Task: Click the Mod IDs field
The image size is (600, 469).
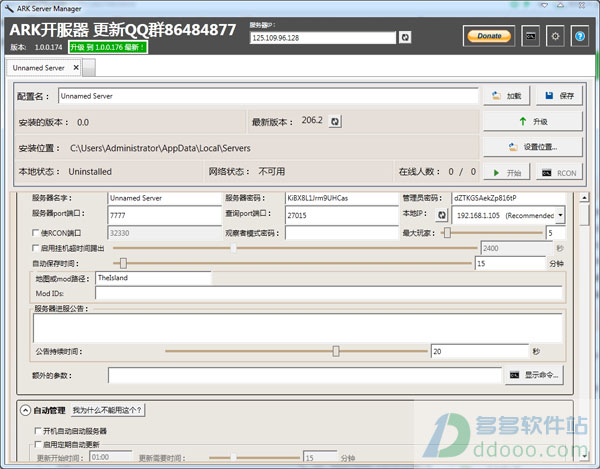Action: pos(329,293)
